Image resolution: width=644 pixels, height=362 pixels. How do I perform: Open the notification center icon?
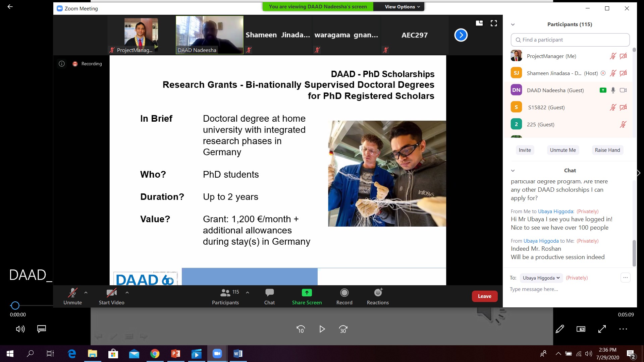[x=631, y=354]
